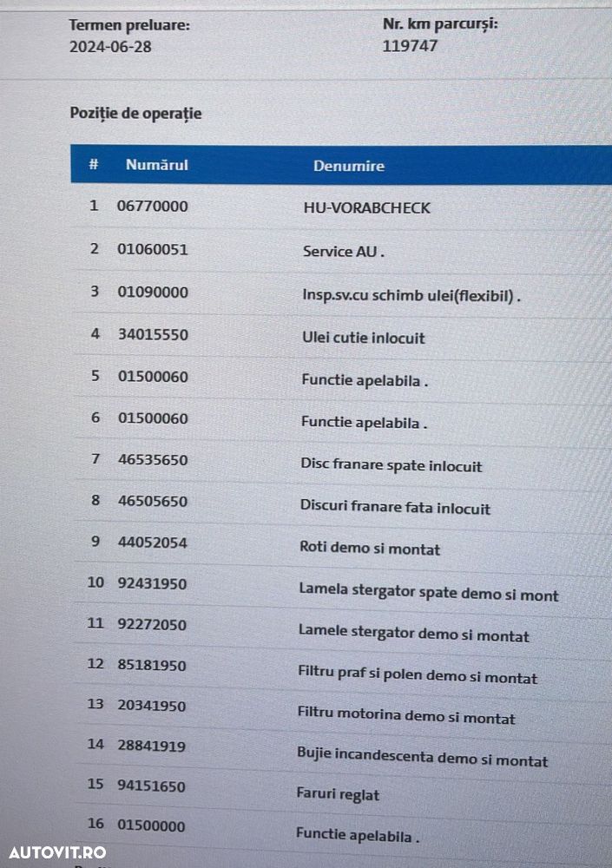612x868 pixels.
Task: Click the 119747 kilometers value
Action: [x=410, y=45]
